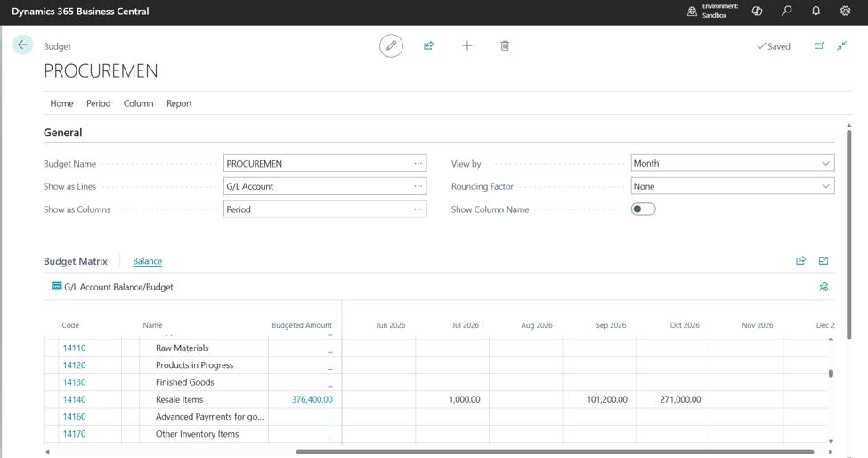Screen dimensions: 868x458
Task: Click the Dynamics 365 Business Central title
Action: coord(80,11)
